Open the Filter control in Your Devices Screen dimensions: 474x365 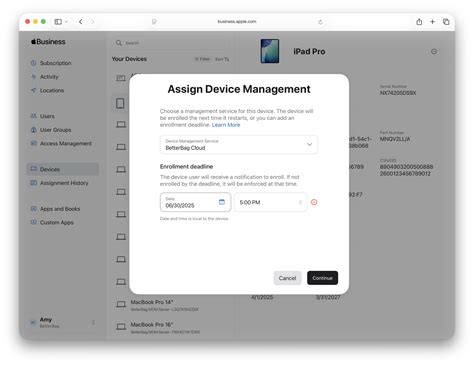pyautogui.click(x=202, y=59)
